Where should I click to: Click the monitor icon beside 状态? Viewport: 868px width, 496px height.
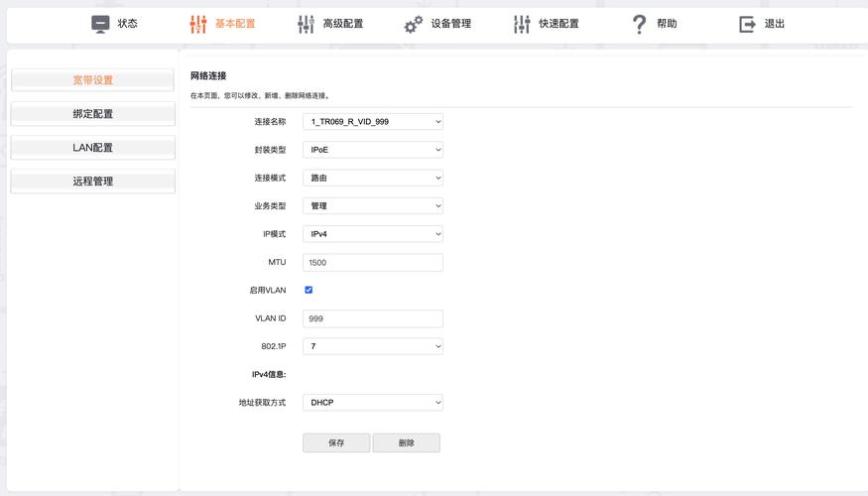100,24
